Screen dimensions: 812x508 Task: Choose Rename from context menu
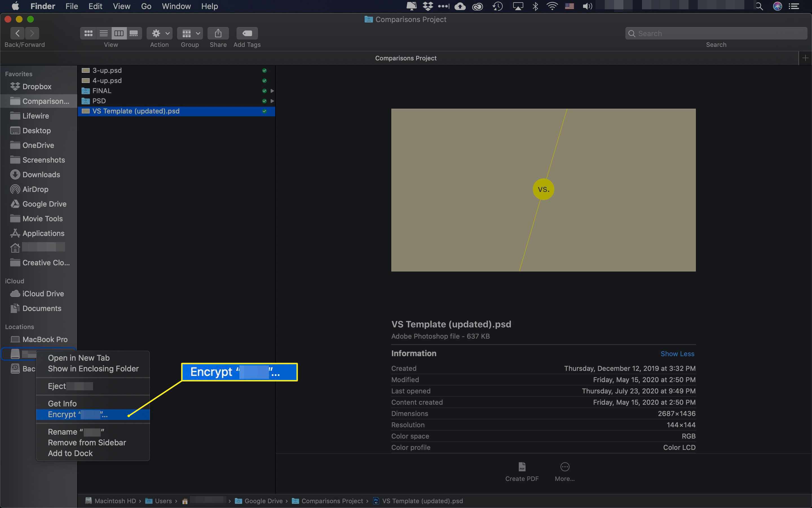(92, 432)
